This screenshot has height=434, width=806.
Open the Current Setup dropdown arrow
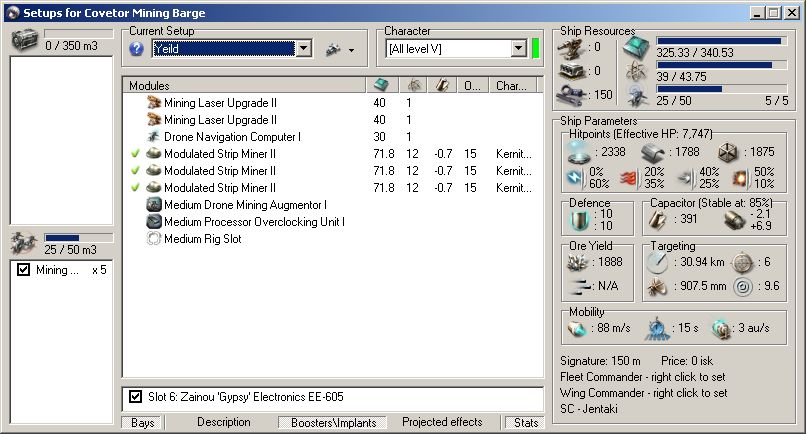point(304,49)
